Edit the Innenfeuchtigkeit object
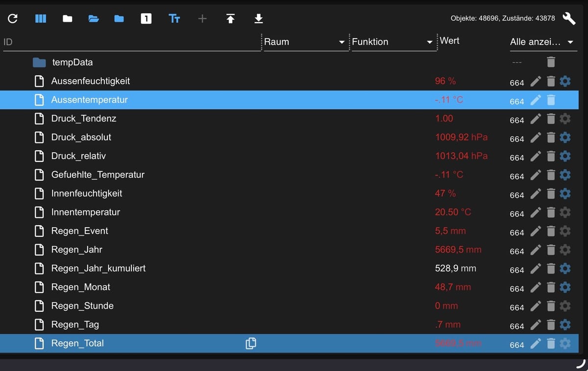Viewport: 588px width, 371px height. (x=536, y=193)
